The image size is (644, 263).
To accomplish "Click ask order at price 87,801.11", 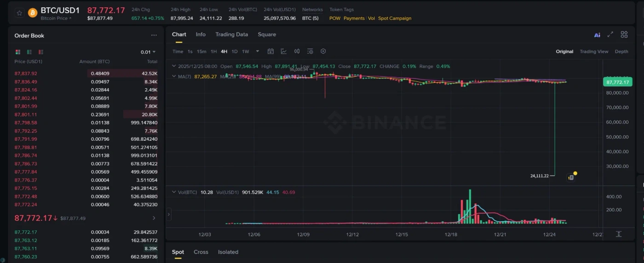I will click(x=86, y=114).
